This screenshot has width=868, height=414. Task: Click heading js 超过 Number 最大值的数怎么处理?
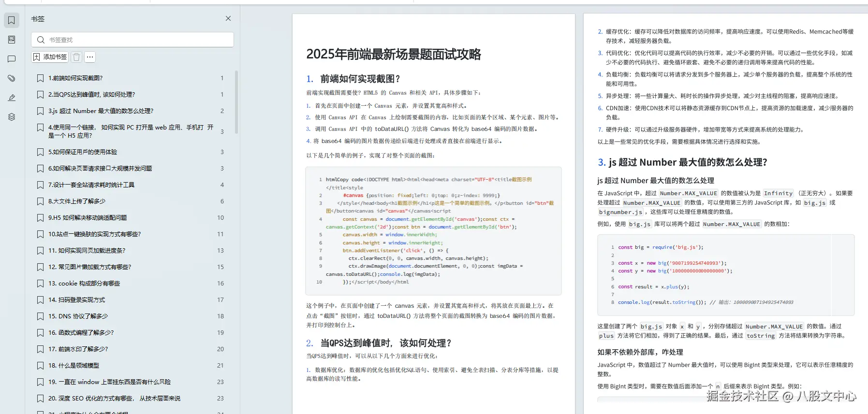pyautogui.click(x=688, y=162)
